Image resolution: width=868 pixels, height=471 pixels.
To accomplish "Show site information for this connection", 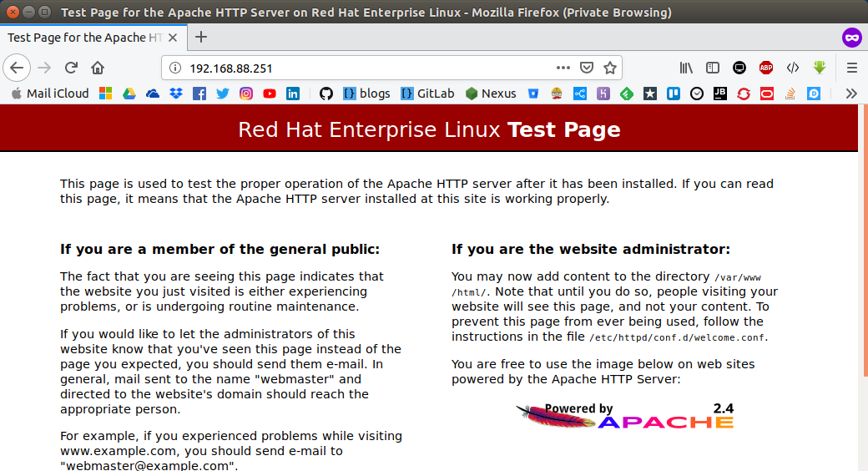I will (x=175, y=68).
